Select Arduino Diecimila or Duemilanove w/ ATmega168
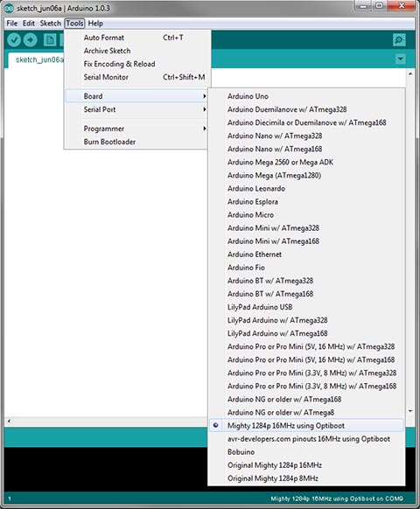 [306, 122]
